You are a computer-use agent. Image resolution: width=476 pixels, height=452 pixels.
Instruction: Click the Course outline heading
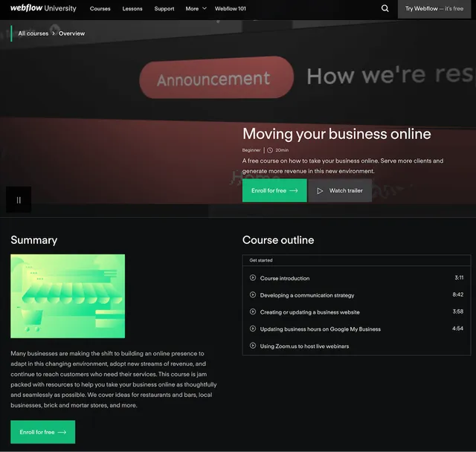[x=278, y=240]
